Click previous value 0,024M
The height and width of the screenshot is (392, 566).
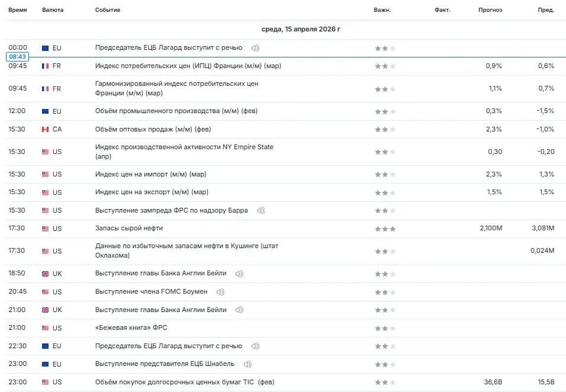pyautogui.click(x=542, y=250)
